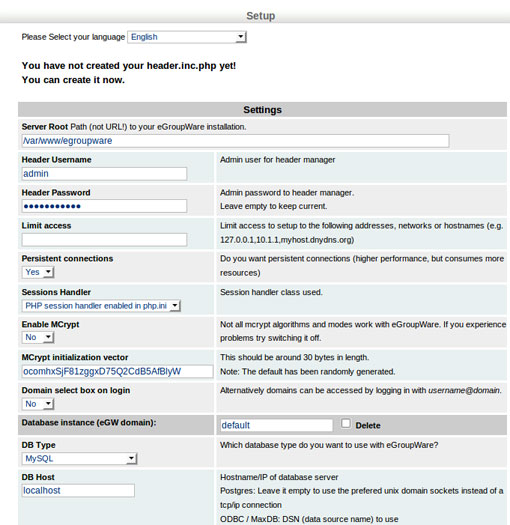Focus the Header Username field containing admin

coord(104,174)
